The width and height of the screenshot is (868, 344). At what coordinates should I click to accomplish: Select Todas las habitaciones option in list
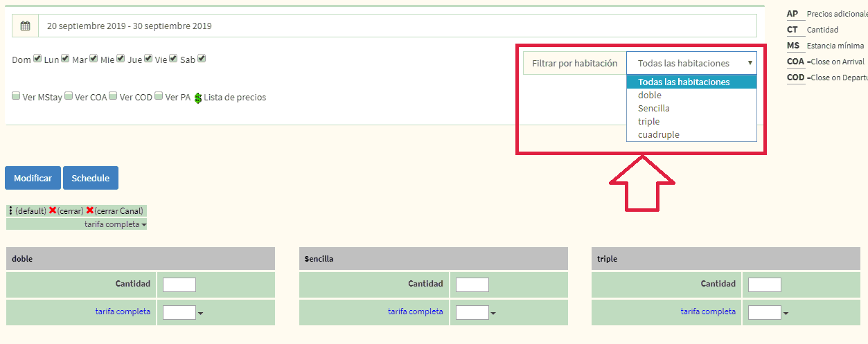(683, 82)
